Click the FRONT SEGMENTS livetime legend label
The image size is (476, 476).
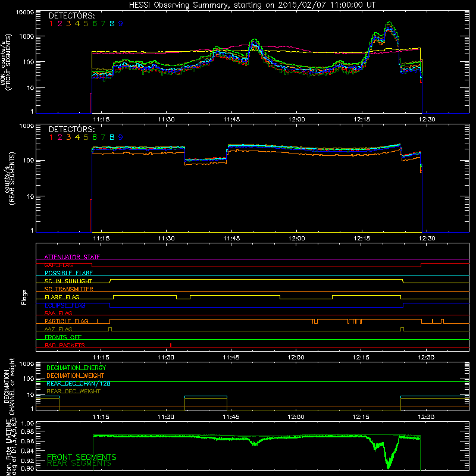coord(82,457)
